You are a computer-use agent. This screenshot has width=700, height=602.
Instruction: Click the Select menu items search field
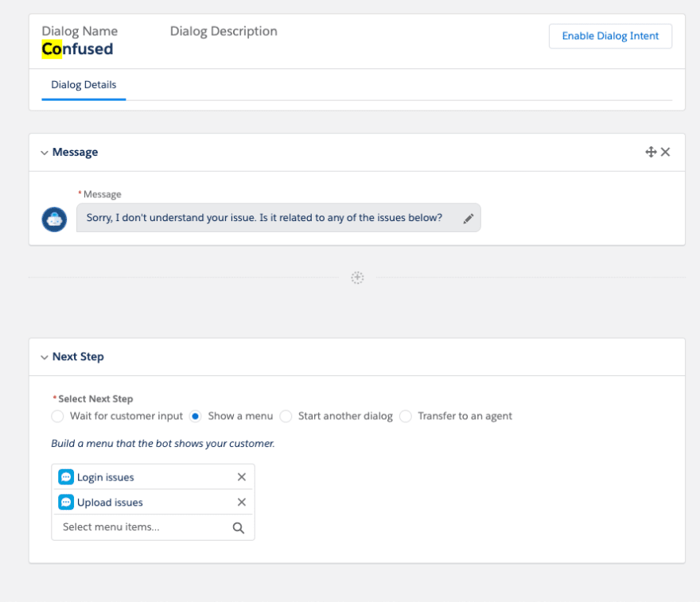pyautogui.click(x=153, y=527)
